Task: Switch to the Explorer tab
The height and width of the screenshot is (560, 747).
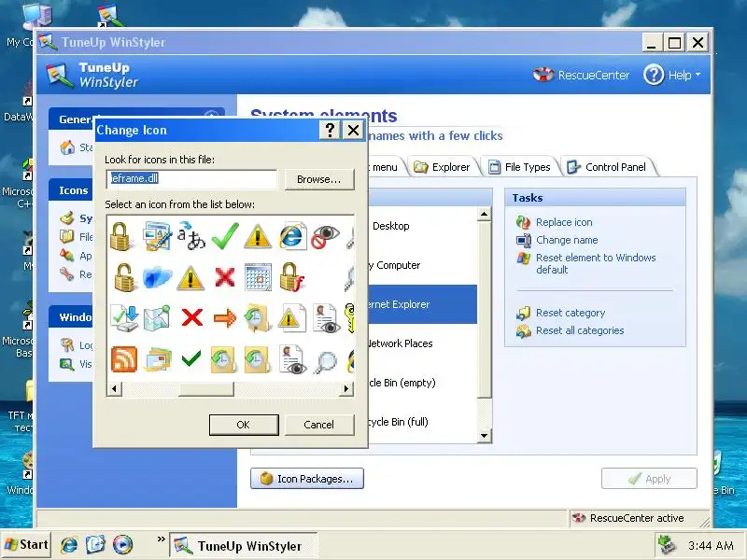Action: [x=442, y=167]
